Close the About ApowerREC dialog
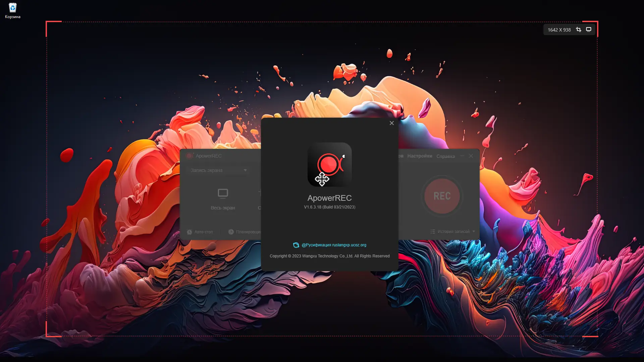Image resolution: width=644 pixels, height=362 pixels. [392, 123]
